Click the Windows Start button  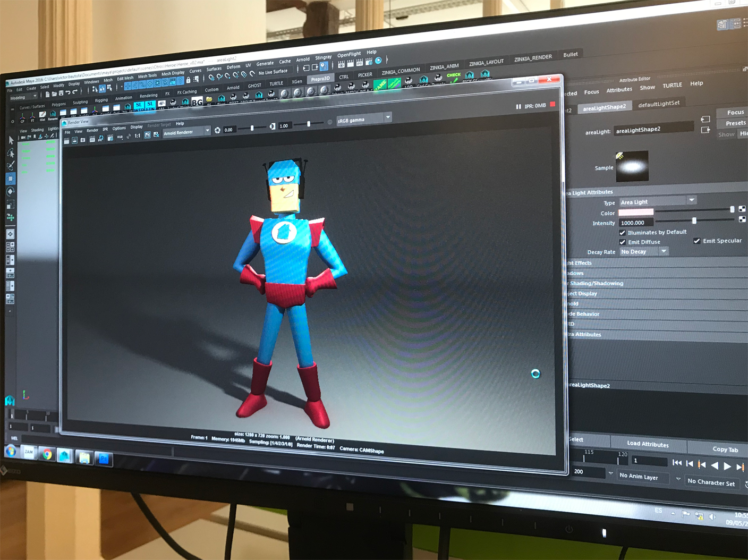pos(11,452)
